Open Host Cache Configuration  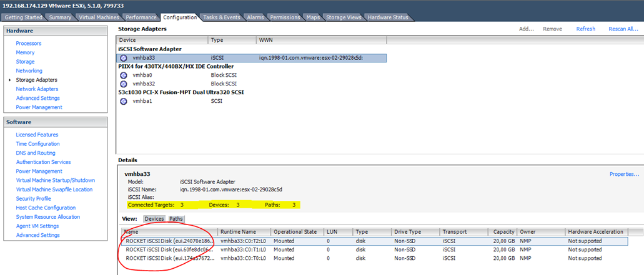[46, 208]
